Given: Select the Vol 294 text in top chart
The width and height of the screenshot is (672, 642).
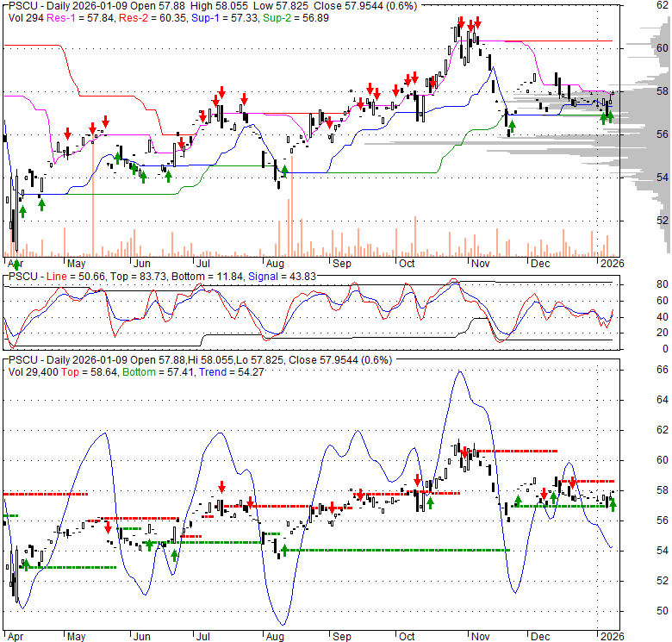Looking at the screenshot, I should [x=26, y=18].
